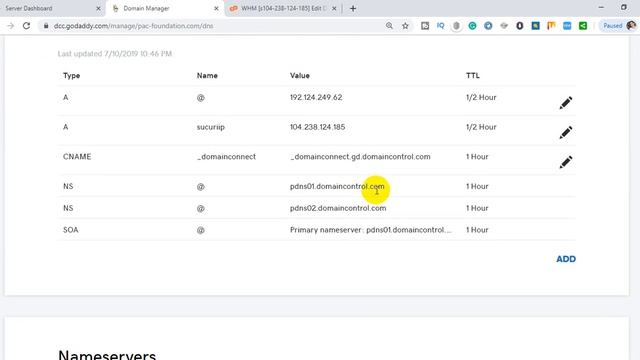
Task: Select the value 192.124.249.62
Action: click(316, 98)
